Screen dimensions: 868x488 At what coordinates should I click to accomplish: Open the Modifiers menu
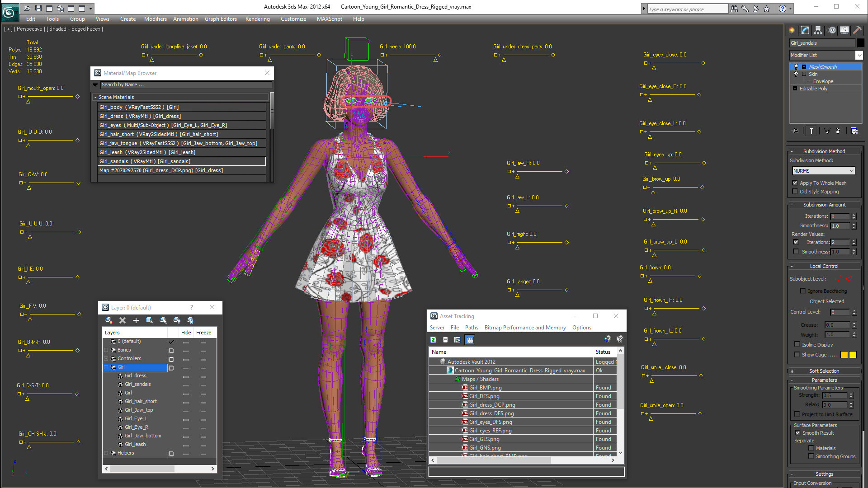[x=155, y=19]
